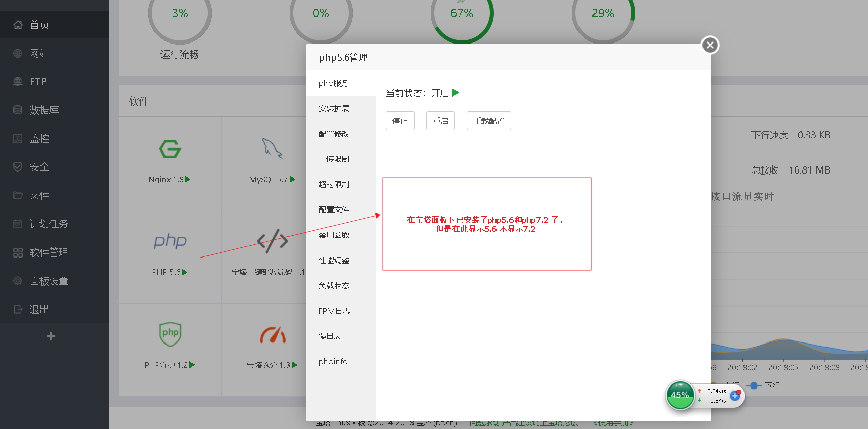Image resolution: width=868 pixels, height=429 pixels.
Task: Click the 3% gauge circle
Action: pyautogui.click(x=180, y=14)
